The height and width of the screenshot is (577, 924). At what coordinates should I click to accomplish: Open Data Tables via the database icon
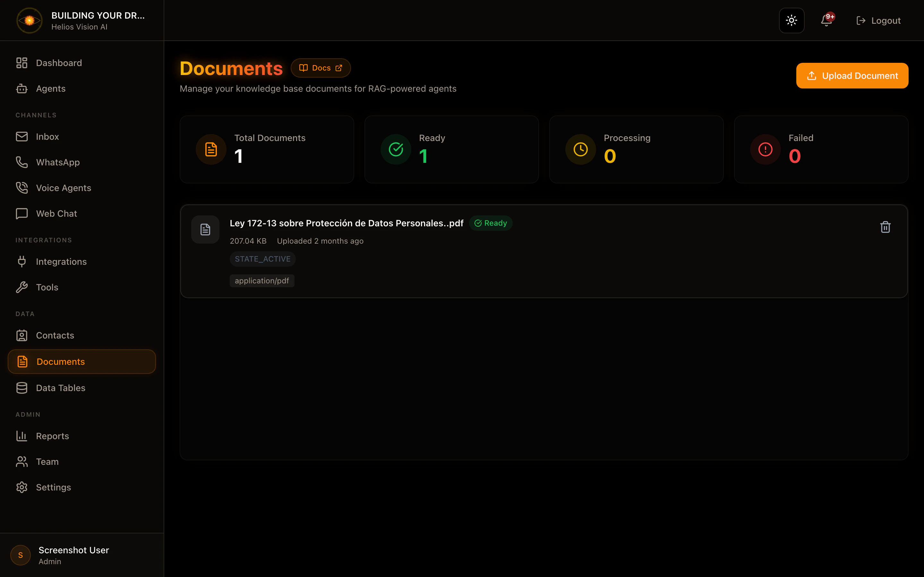[22, 388]
